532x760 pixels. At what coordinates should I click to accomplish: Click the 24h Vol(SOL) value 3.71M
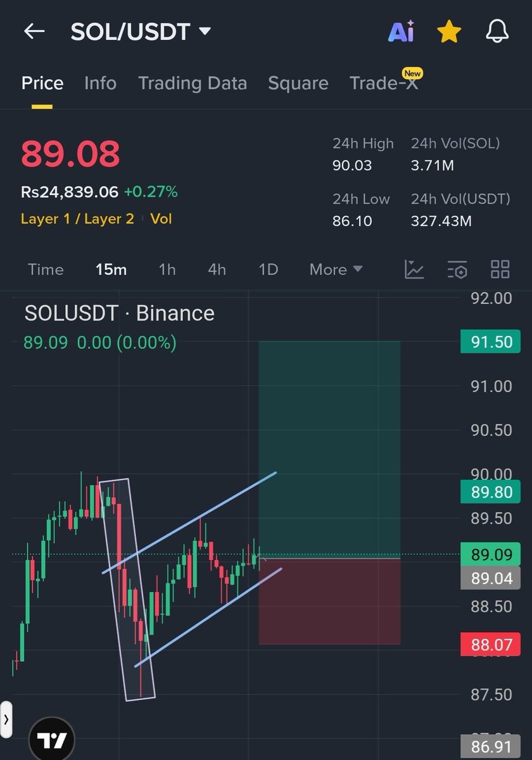(433, 166)
